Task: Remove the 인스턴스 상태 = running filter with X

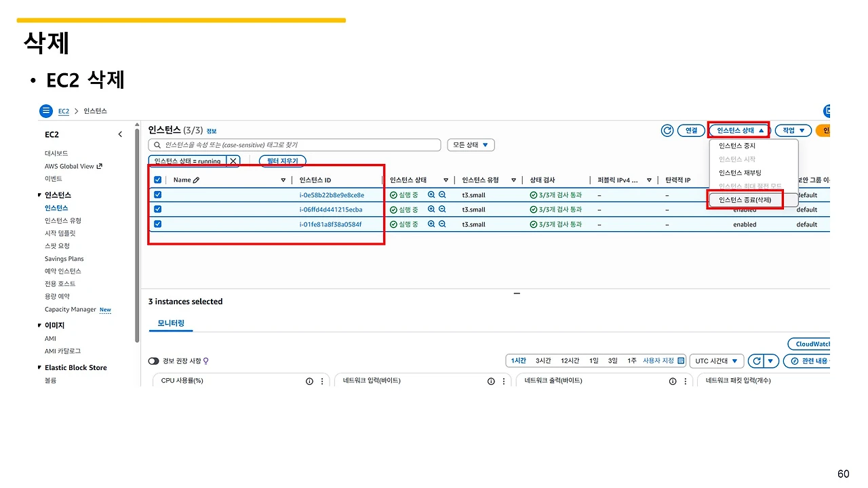Action: (x=233, y=161)
